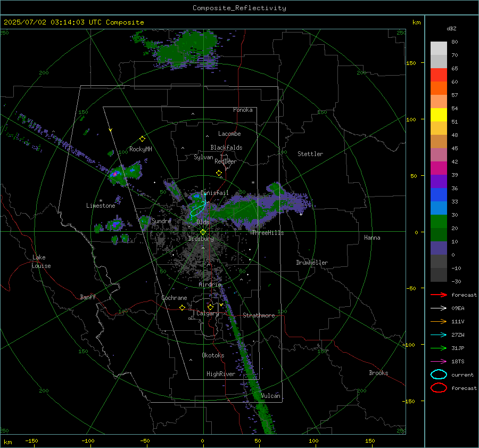Click the red forecast oval legend icon
Viewport: 479px width, 448px height.
(439, 388)
